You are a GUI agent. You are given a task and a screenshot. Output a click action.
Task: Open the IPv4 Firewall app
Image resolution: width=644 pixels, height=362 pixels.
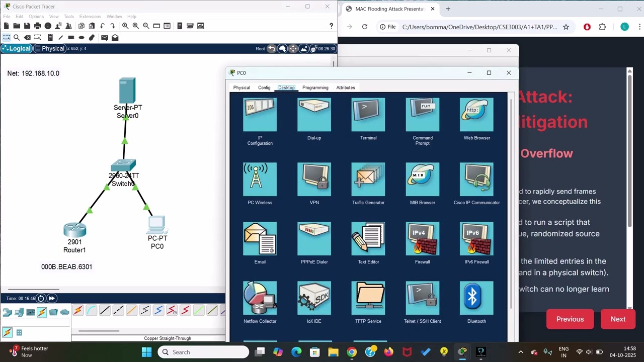[x=423, y=238]
